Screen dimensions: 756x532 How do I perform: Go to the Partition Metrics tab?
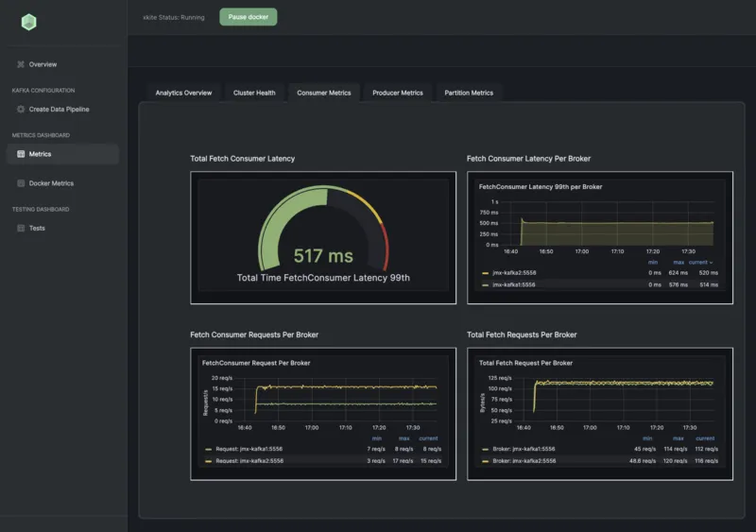(469, 93)
